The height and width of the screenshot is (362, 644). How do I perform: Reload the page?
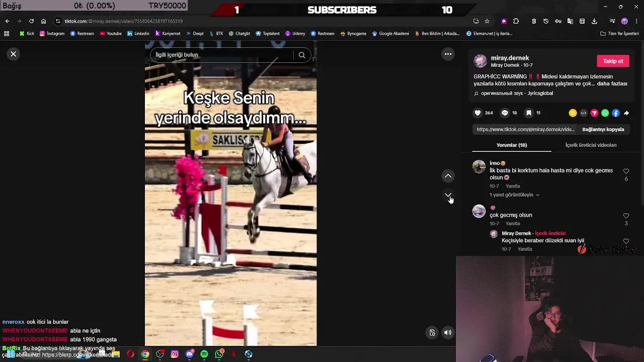click(x=31, y=21)
